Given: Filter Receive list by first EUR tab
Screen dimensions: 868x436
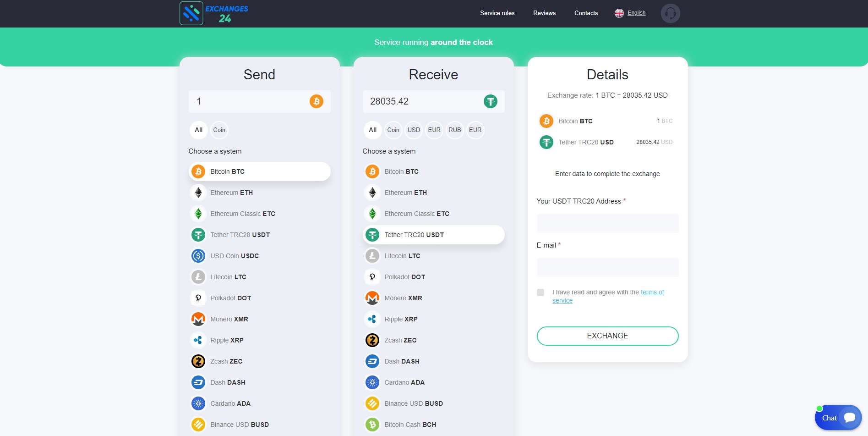Looking at the screenshot, I should 434,130.
